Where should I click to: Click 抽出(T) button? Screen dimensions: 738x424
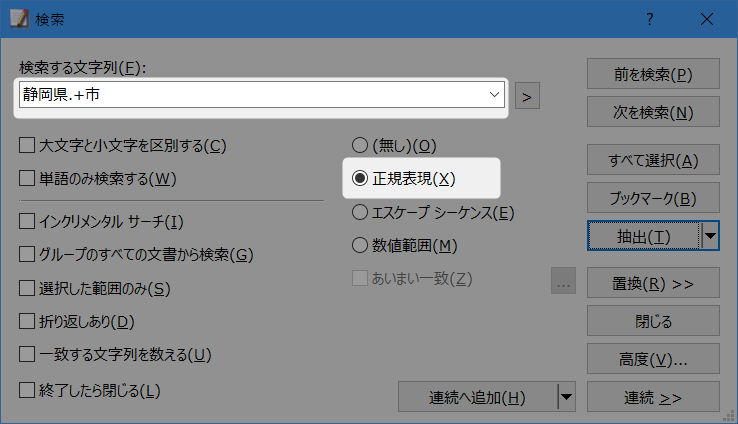[x=643, y=236]
